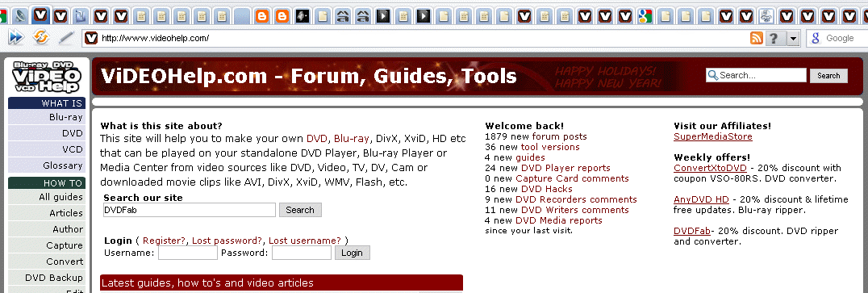
Task: Switch to the dark star image tab
Action: click(303, 16)
